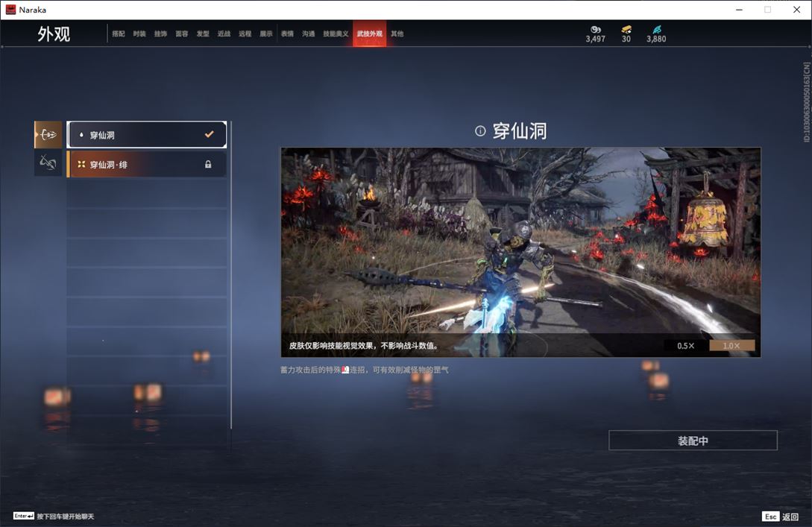Click 返回 to go back
Viewport: 812px width, 527px height.
(790, 517)
